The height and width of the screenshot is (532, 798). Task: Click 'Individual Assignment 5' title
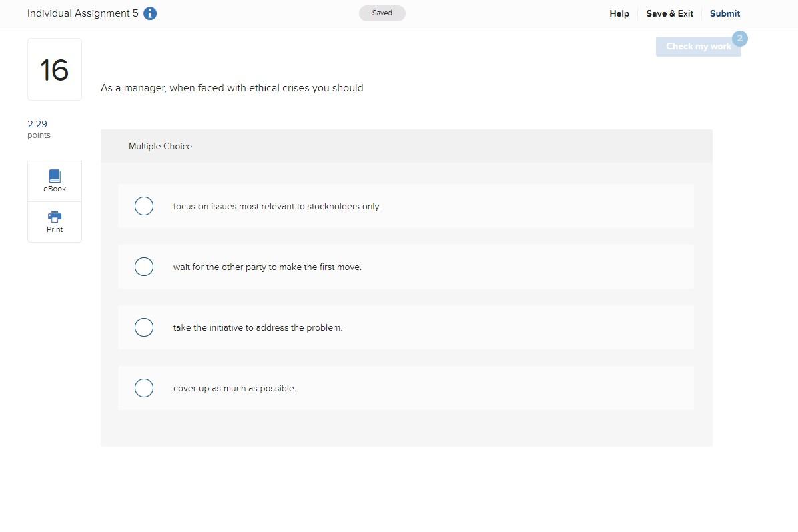tap(83, 13)
